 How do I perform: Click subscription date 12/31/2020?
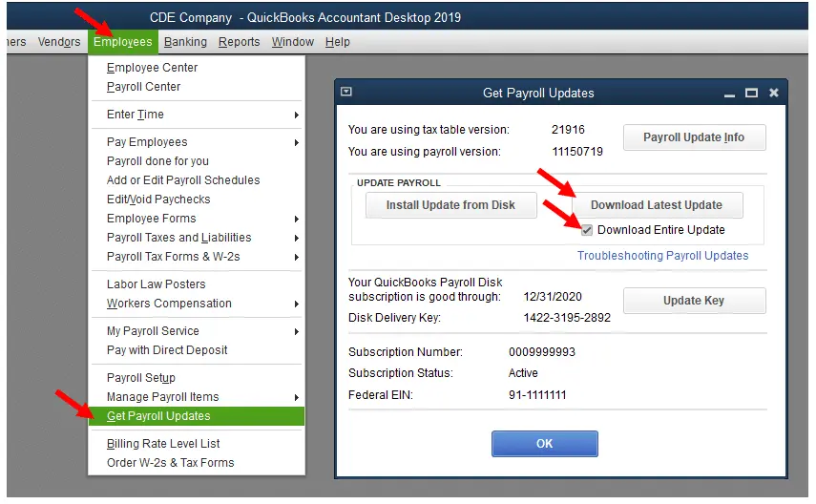coord(553,297)
